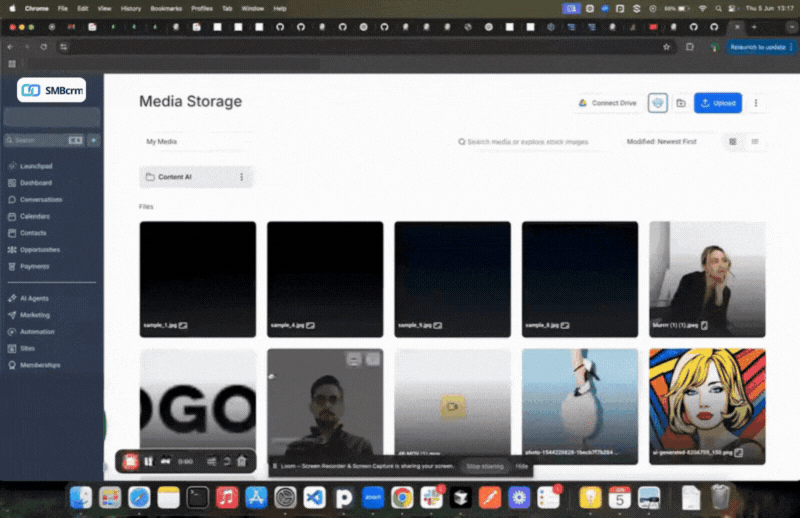This screenshot has height=518, width=800.
Task: Open Memberships in the sidebar
Action: point(34,365)
